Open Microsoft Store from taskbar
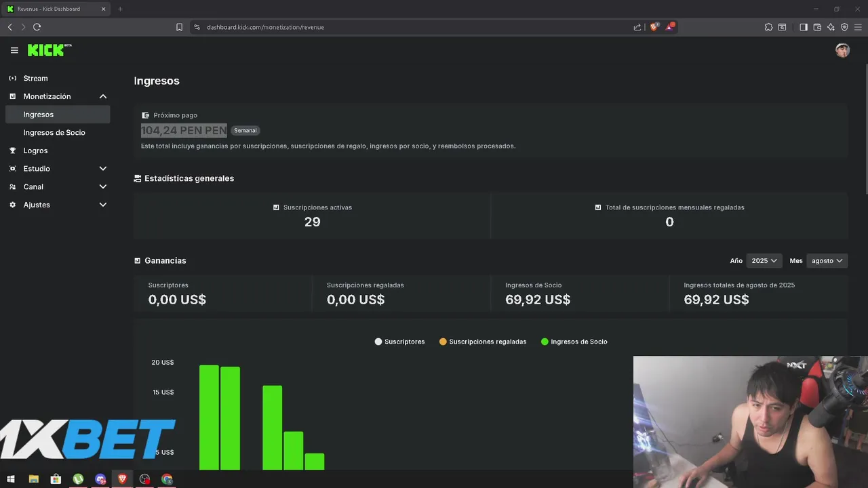The width and height of the screenshot is (868, 488). pyautogui.click(x=56, y=479)
